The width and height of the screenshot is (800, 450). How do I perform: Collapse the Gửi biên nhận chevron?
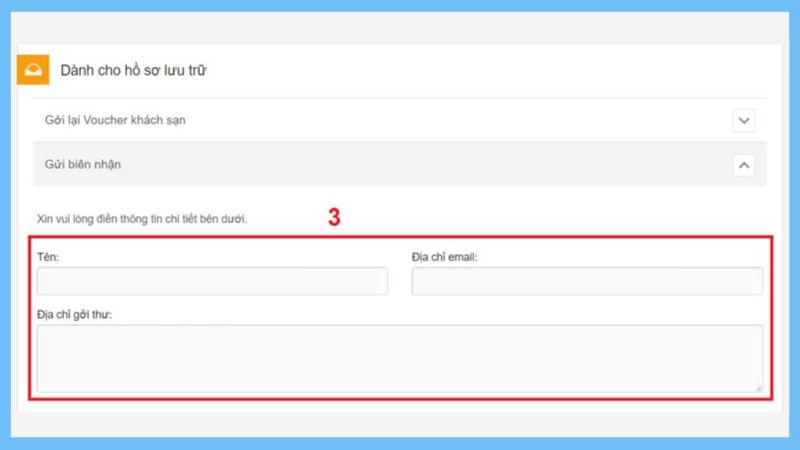(x=744, y=165)
